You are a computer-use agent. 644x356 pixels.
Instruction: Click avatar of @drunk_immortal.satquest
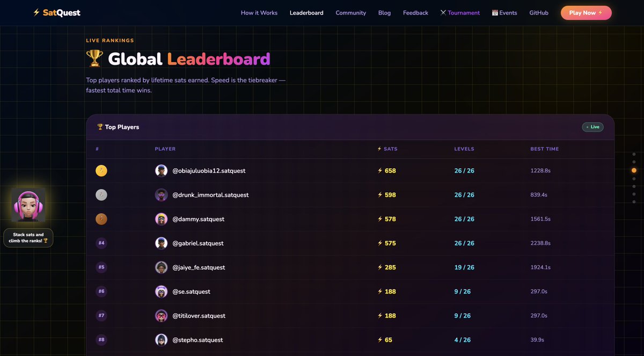[161, 195]
